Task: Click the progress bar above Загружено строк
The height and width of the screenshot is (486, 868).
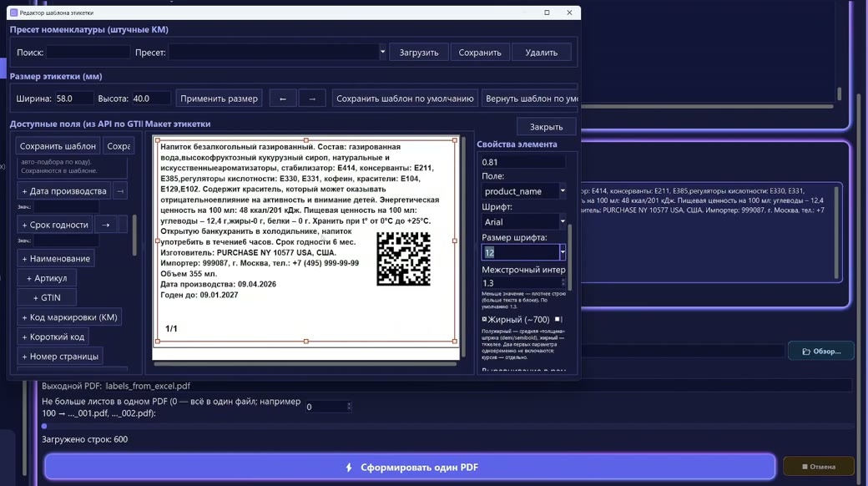Action: point(447,426)
